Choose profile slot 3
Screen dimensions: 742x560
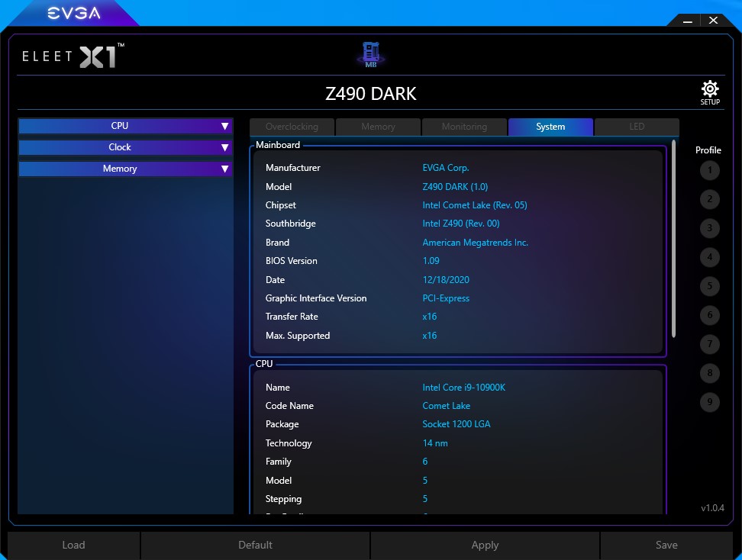709,228
